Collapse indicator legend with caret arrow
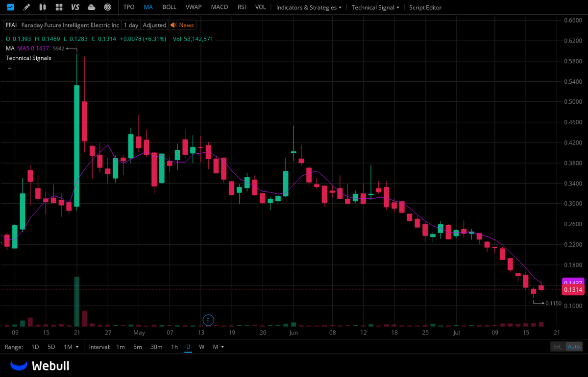The width and height of the screenshot is (588, 377). pyautogui.click(x=9, y=69)
